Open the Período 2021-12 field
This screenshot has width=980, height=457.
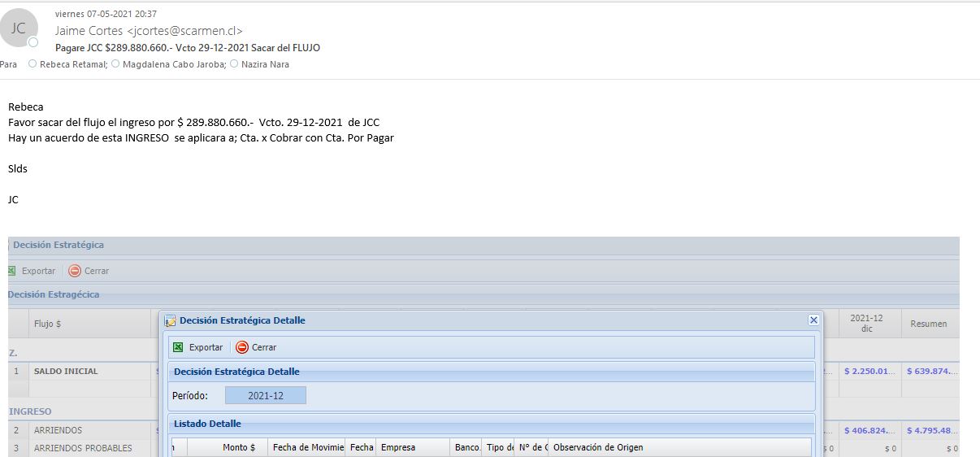[x=265, y=395]
